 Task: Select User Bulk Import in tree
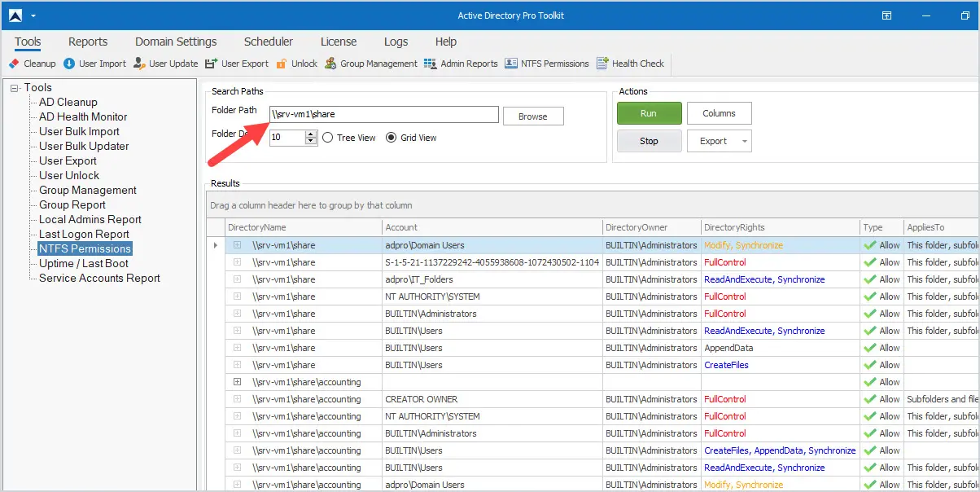[x=79, y=132]
